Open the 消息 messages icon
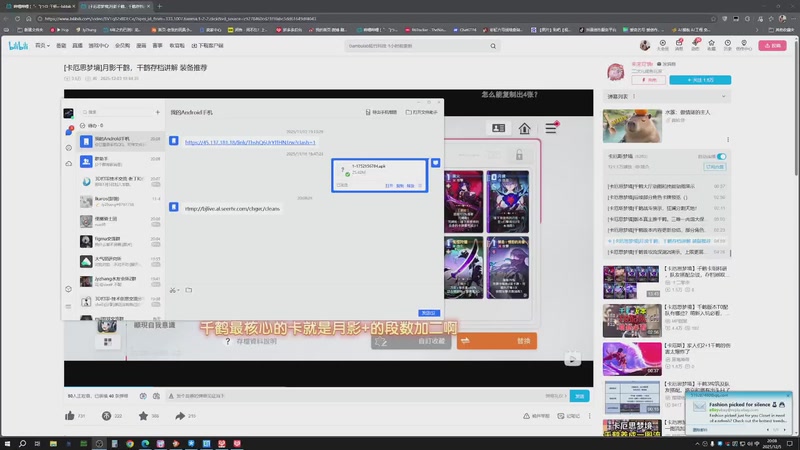This screenshot has height=450, width=800. click(679, 45)
